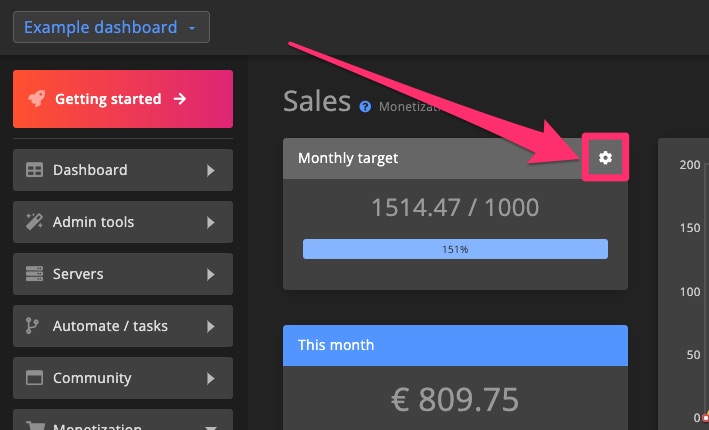Click the Monetization breadcrumb text
The width and height of the screenshot is (709, 430).
click(409, 107)
